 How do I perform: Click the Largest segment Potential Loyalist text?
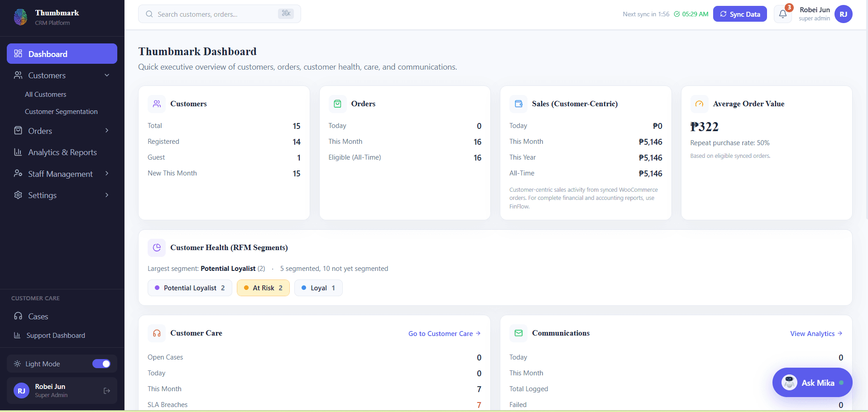pos(206,269)
